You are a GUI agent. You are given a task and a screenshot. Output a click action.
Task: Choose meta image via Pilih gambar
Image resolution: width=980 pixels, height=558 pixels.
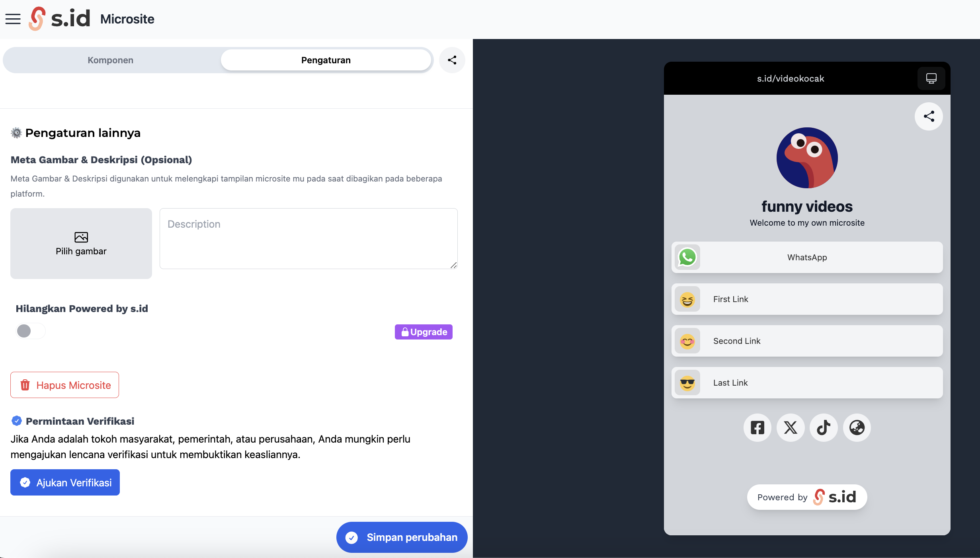tap(81, 244)
